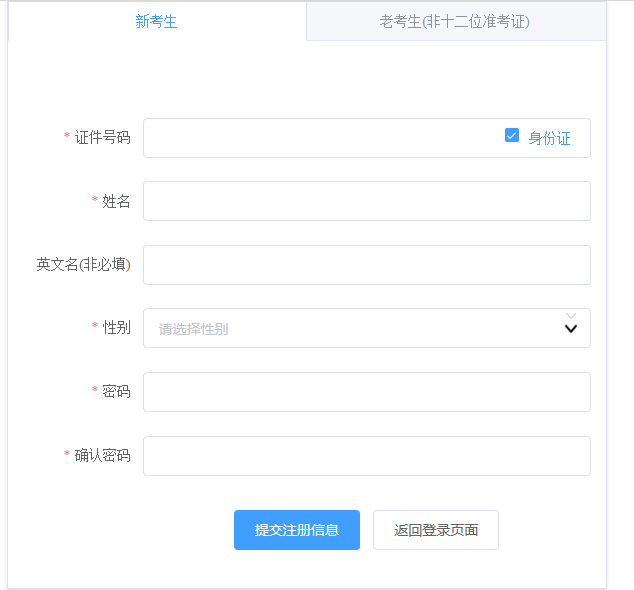Switch to the 新考生 tab

pyautogui.click(x=156, y=21)
